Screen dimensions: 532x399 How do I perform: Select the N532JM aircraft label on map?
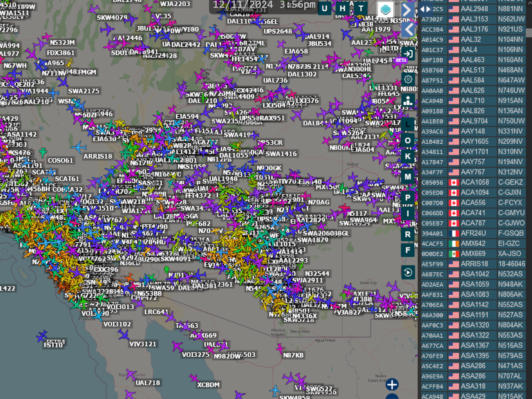click(62, 43)
